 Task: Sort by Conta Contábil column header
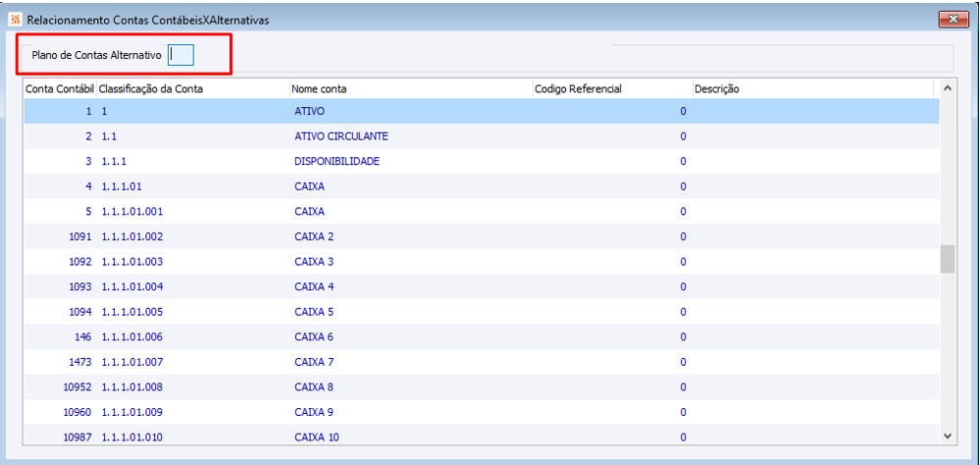(x=60, y=88)
